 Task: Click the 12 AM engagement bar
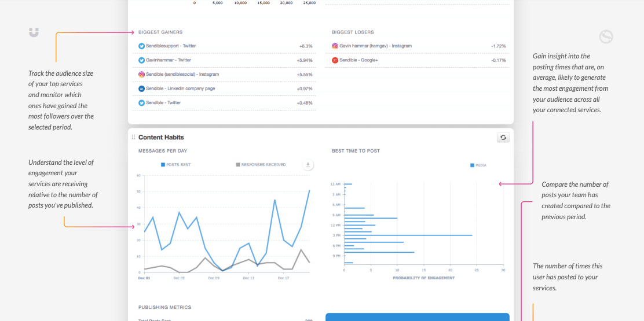(348, 184)
